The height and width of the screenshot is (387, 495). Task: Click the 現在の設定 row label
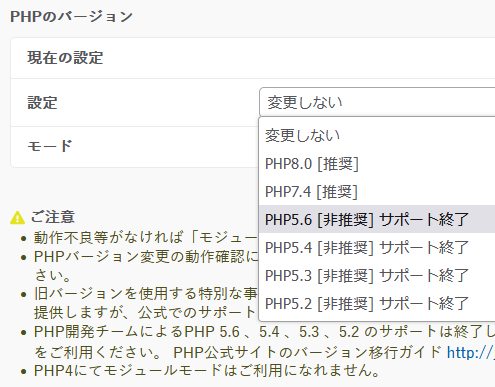[65, 58]
